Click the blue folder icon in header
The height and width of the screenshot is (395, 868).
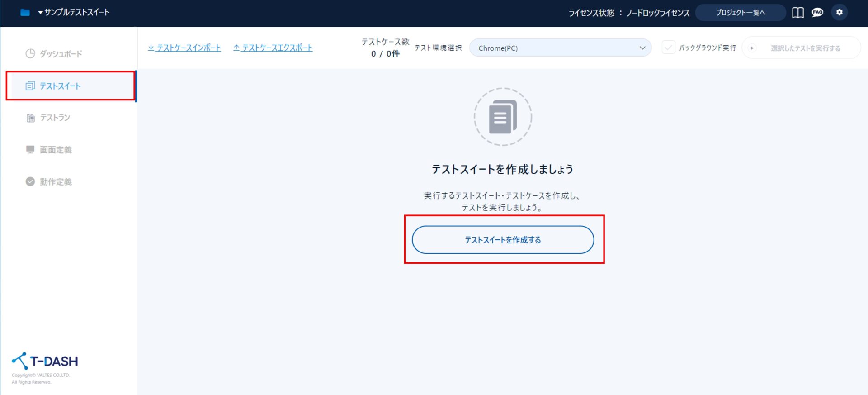tap(25, 13)
